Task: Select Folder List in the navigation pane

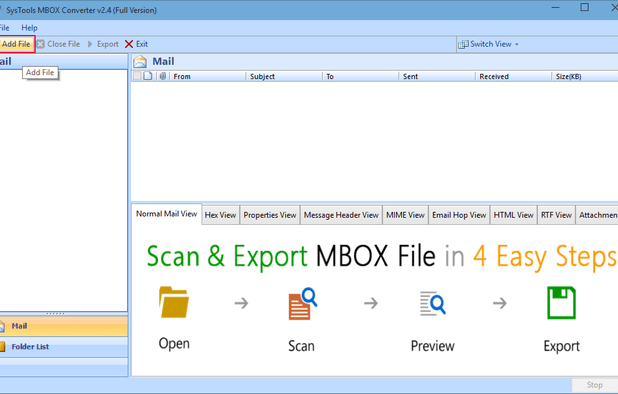Action: point(63,347)
